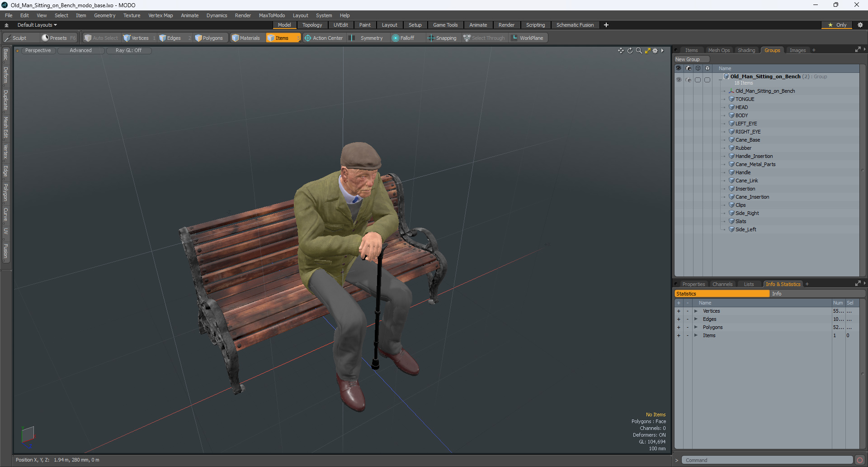Open the Presets browser
The height and width of the screenshot is (467, 868).
59,38
